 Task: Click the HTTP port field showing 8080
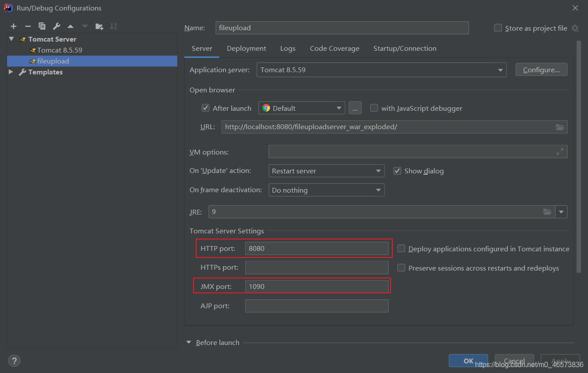point(317,249)
